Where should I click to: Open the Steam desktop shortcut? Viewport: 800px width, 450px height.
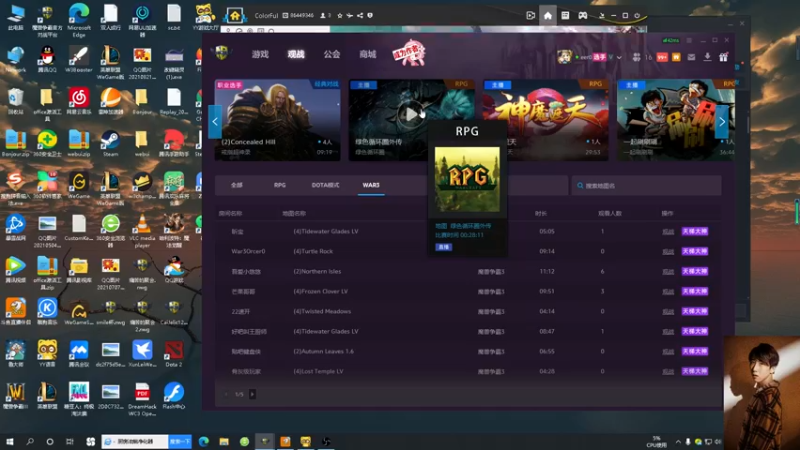click(x=110, y=143)
